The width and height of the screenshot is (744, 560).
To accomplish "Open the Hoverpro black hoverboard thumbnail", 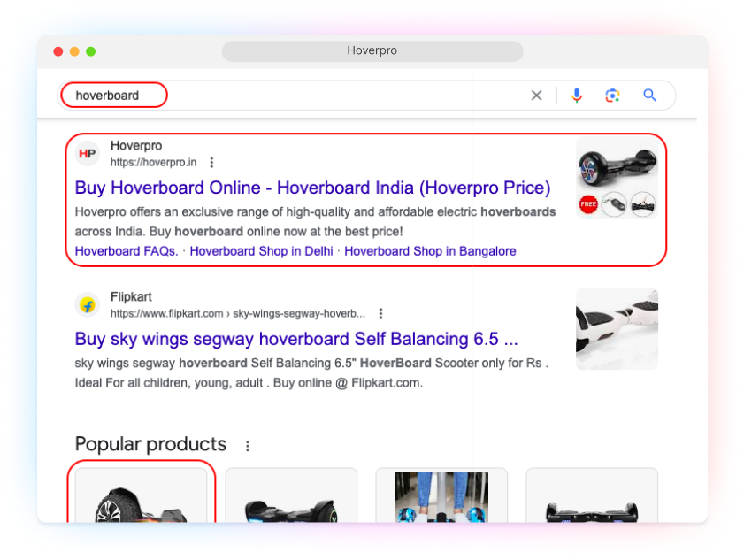I will coord(617,178).
